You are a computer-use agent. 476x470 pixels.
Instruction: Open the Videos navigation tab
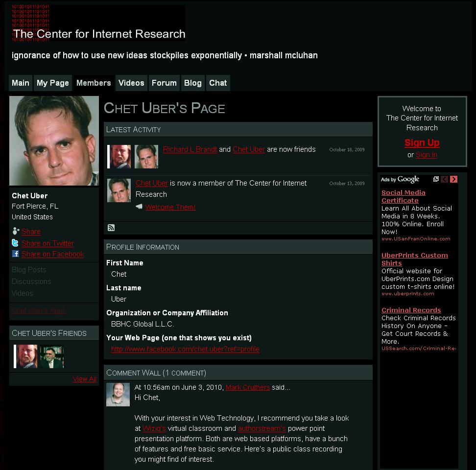tap(131, 83)
